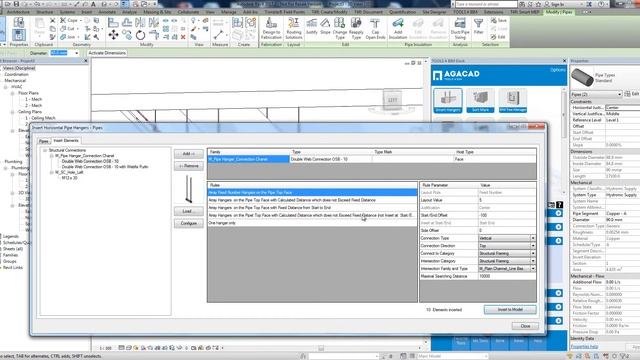Screen dimensions: 640x360
Task: Select the 'One hanger only' rule
Action: click(312, 223)
